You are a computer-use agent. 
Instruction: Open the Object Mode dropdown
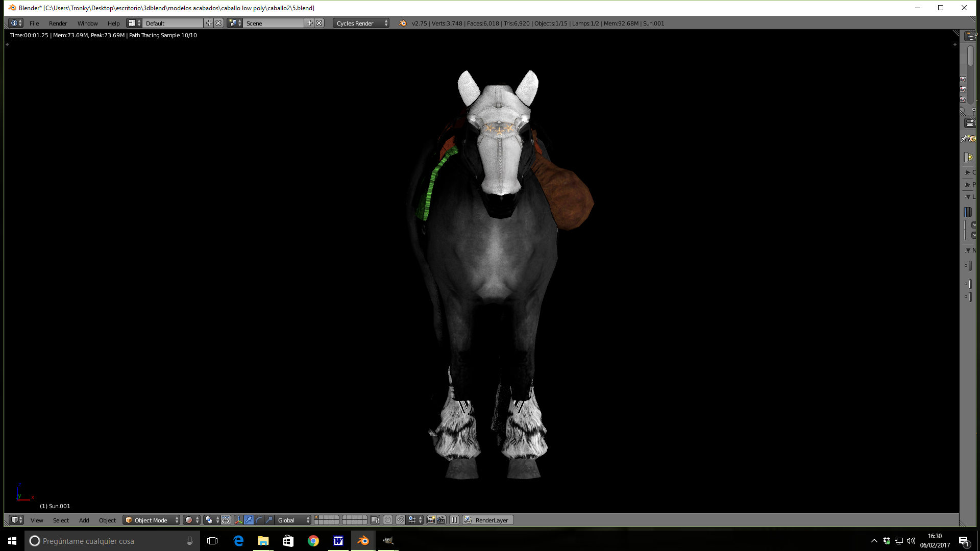pos(152,520)
